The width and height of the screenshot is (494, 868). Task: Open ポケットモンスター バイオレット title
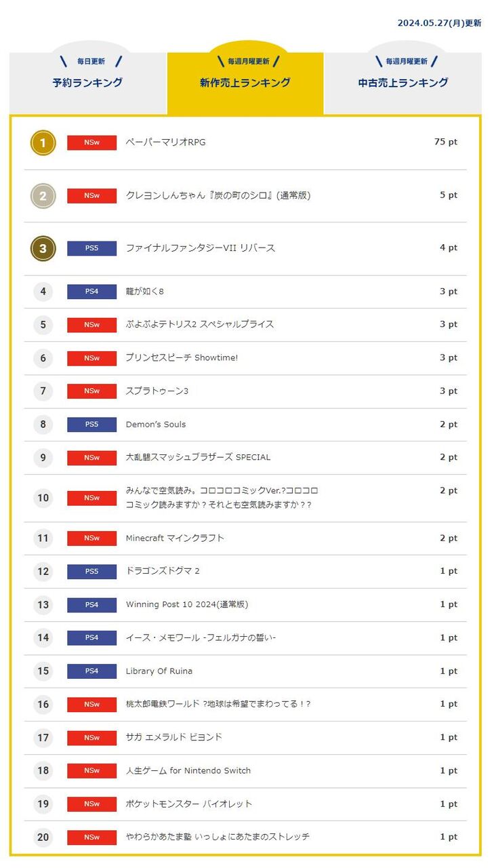(x=188, y=804)
